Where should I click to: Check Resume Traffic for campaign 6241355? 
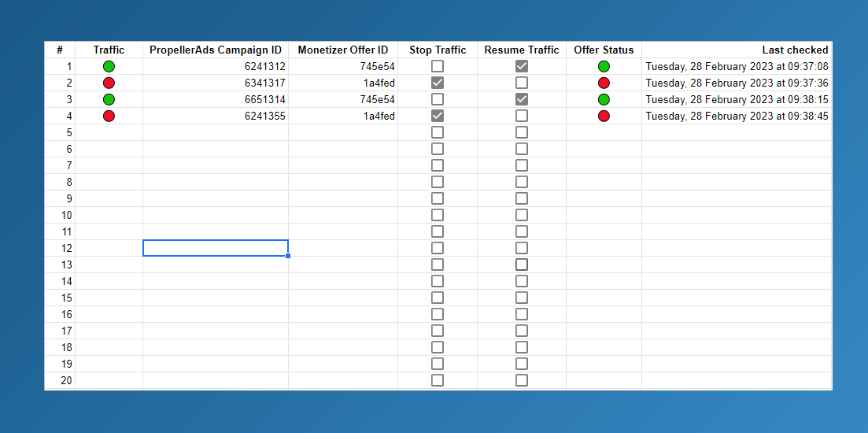click(x=522, y=117)
